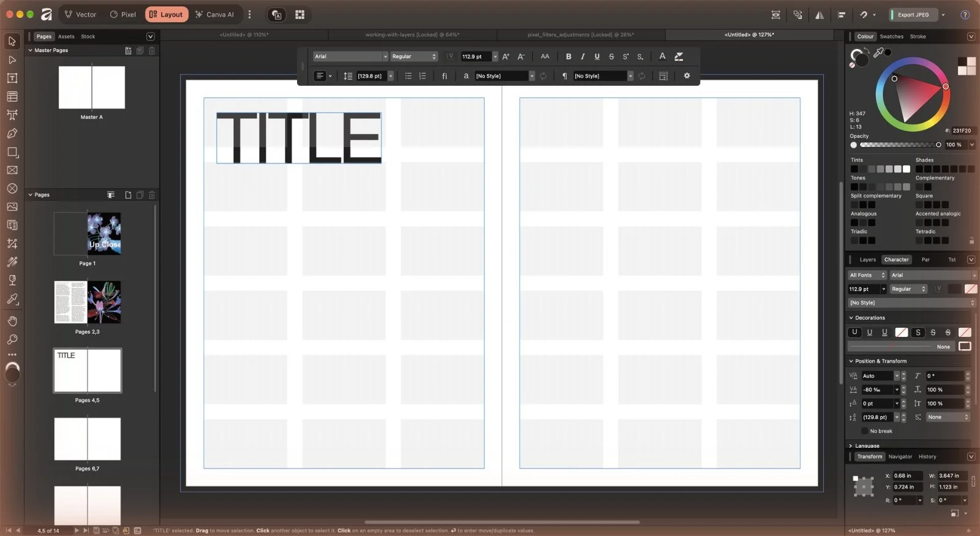Click the increase font size icon
This screenshot has height=536, width=980.
506,56
